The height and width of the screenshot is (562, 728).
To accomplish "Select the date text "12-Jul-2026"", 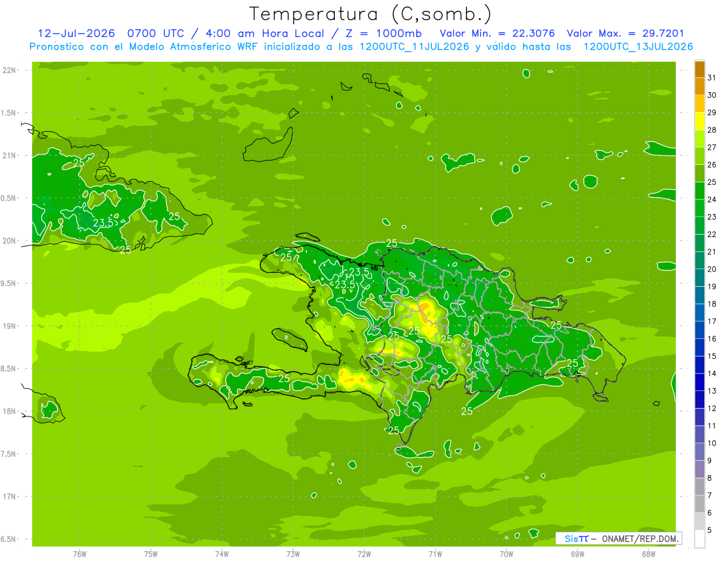I will click(x=76, y=33).
